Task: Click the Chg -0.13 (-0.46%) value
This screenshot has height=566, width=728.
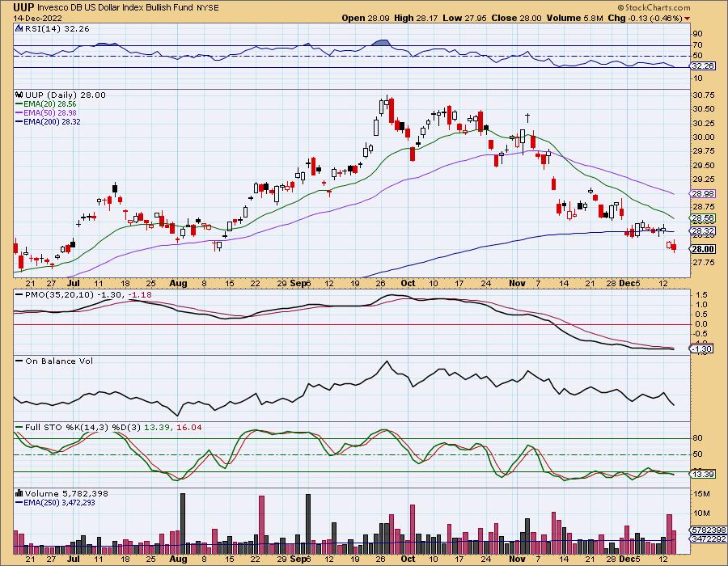Action: pos(645,18)
